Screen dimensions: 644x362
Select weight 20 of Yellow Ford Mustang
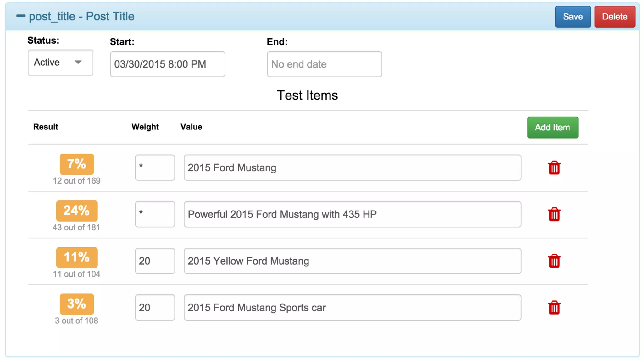point(155,261)
